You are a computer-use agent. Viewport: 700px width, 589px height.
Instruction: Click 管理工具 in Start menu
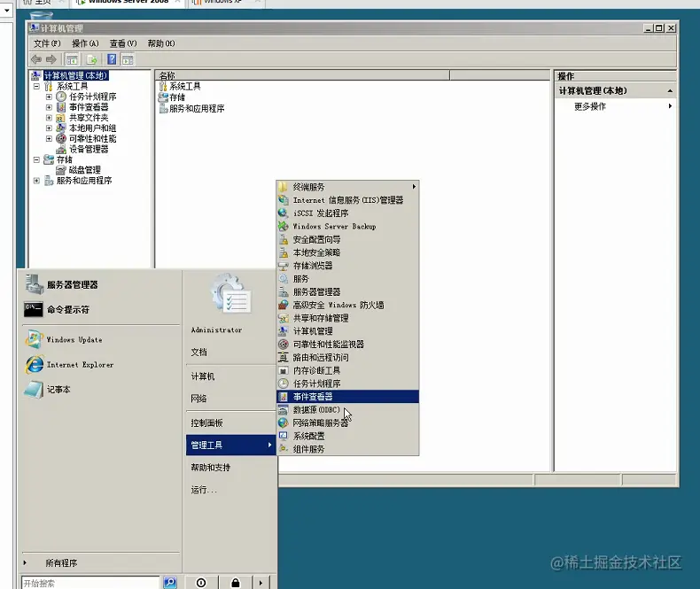(x=230, y=445)
